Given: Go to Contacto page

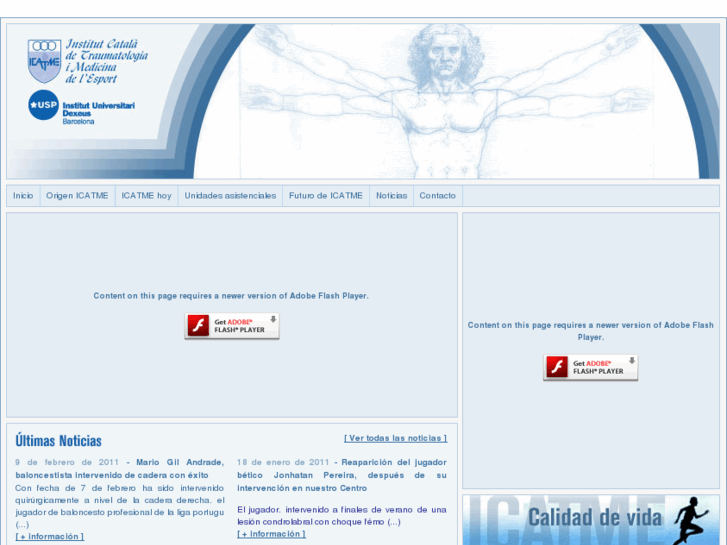Looking at the screenshot, I should [x=438, y=196].
